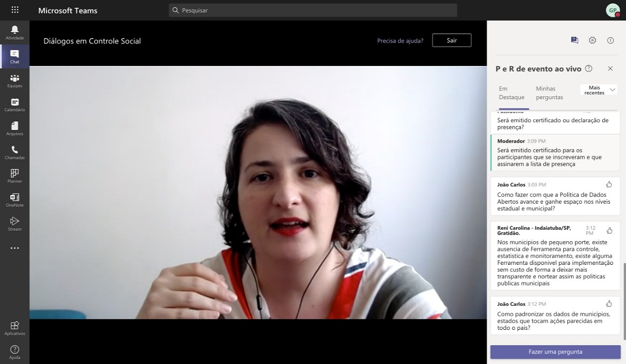Like Reni Carolina's question

pos(609,231)
